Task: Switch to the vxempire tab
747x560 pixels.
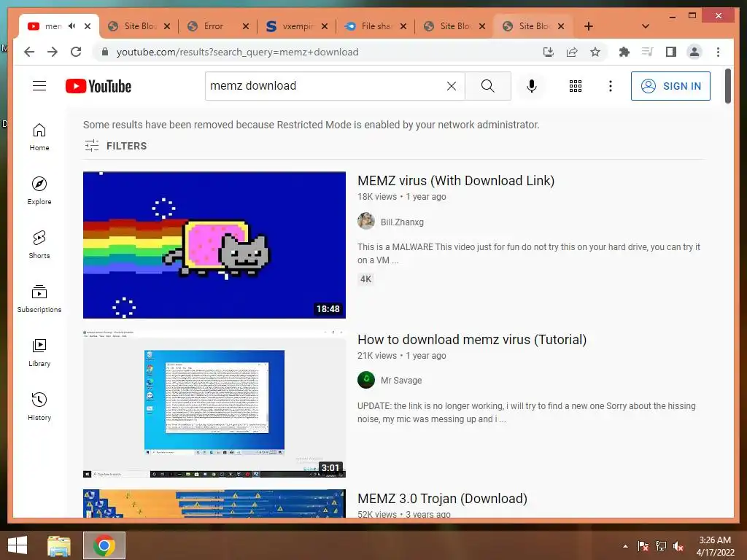Action: (x=298, y=26)
